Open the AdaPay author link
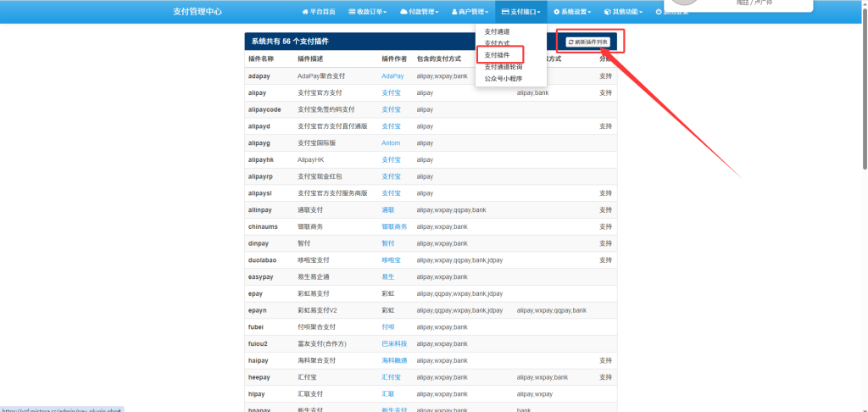 coord(392,75)
